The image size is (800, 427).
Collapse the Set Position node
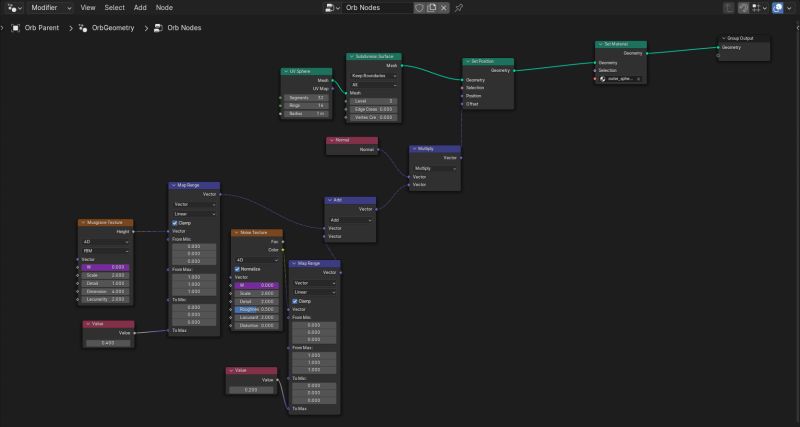(467, 61)
